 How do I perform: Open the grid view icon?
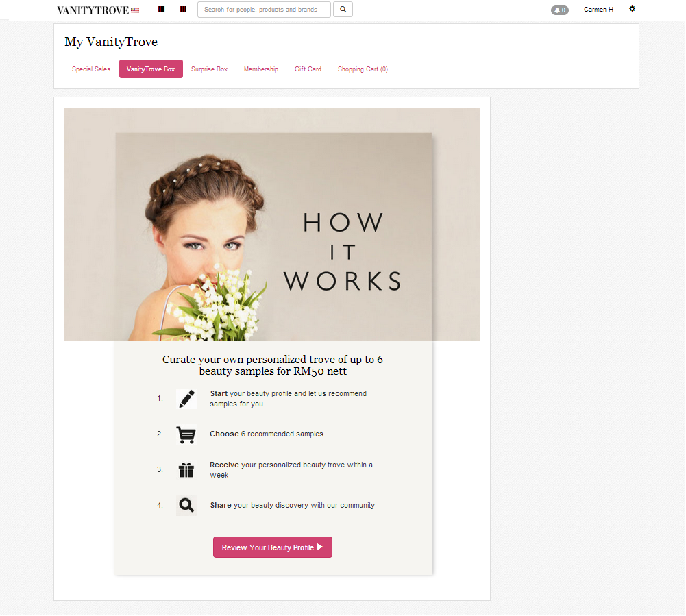(183, 9)
